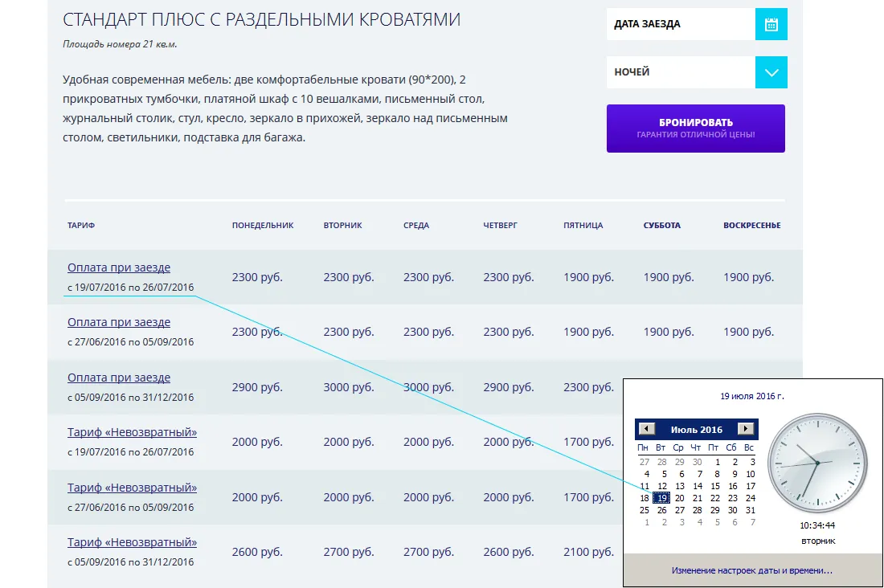The image size is (884, 588).
Task: Click 2600 руб. Monday price cell
Action: pos(257,552)
